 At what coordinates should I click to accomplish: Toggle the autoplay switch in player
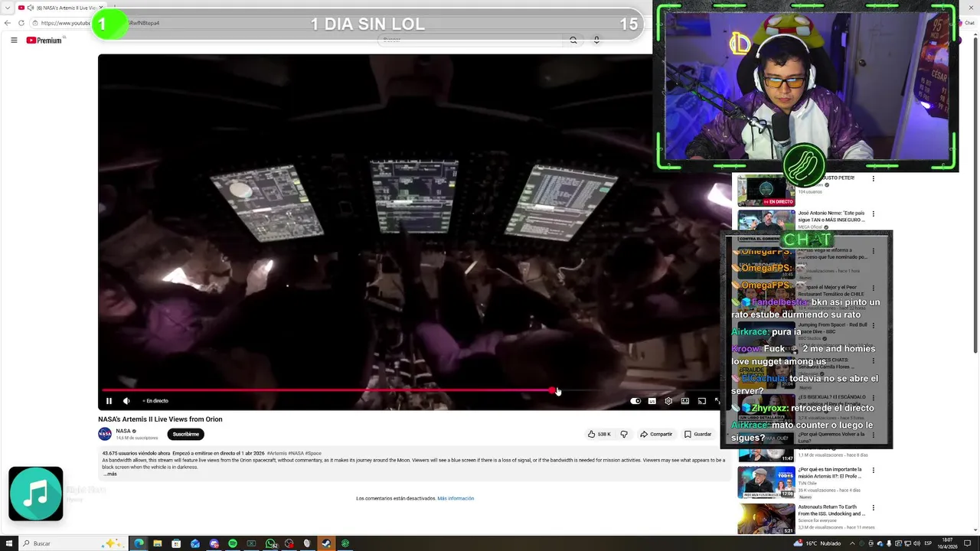635,401
